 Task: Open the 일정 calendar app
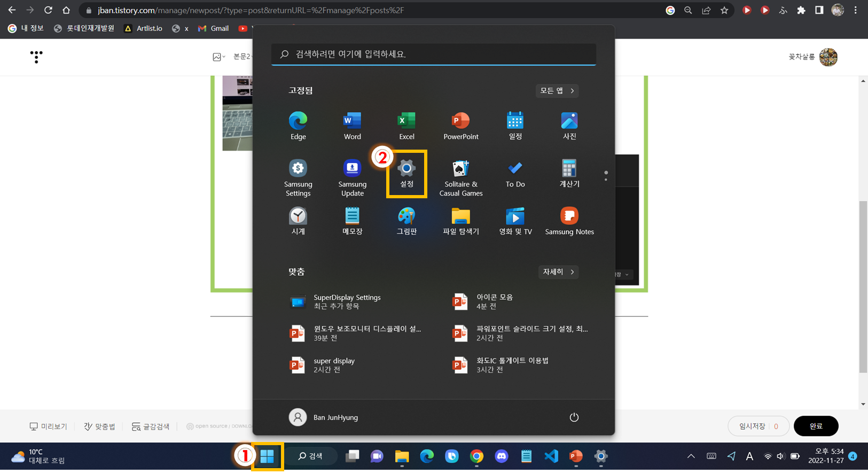pyautogui.click(x=515, y=126)
